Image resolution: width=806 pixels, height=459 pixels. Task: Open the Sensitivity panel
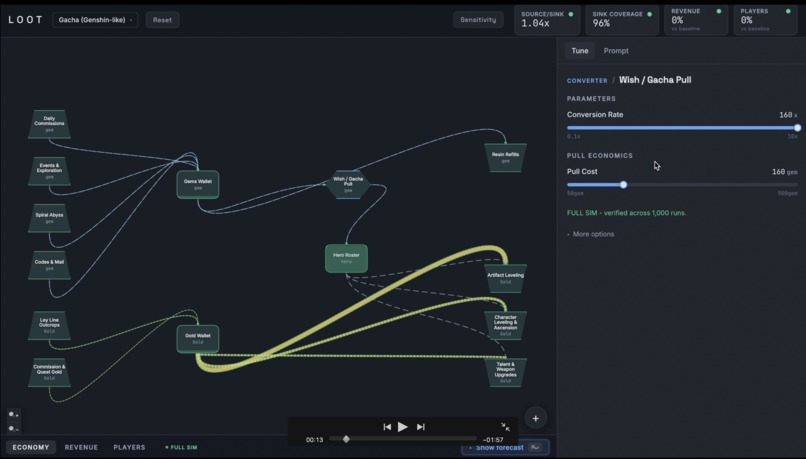click(478, 20)
